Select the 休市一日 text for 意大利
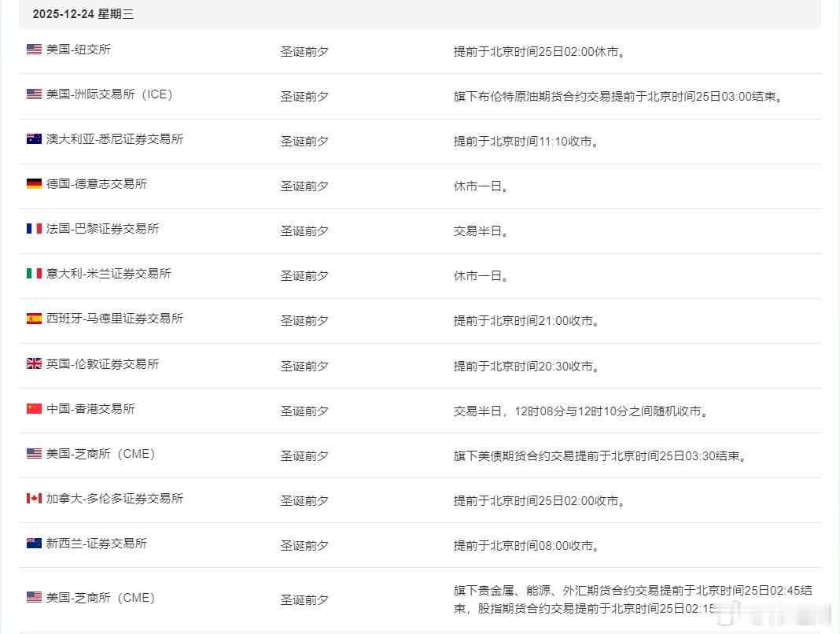This screenshot has height=634, width=840. [478, 276]
